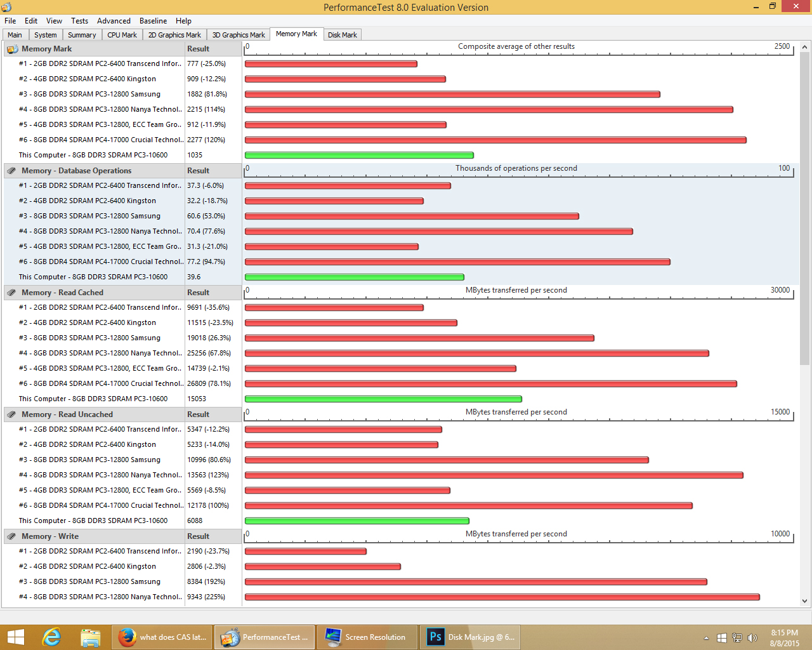Viewport: 812px width, 650px height.
Task: Select Read Uncached result 13563 (123%)
Action: pos(208,475)
